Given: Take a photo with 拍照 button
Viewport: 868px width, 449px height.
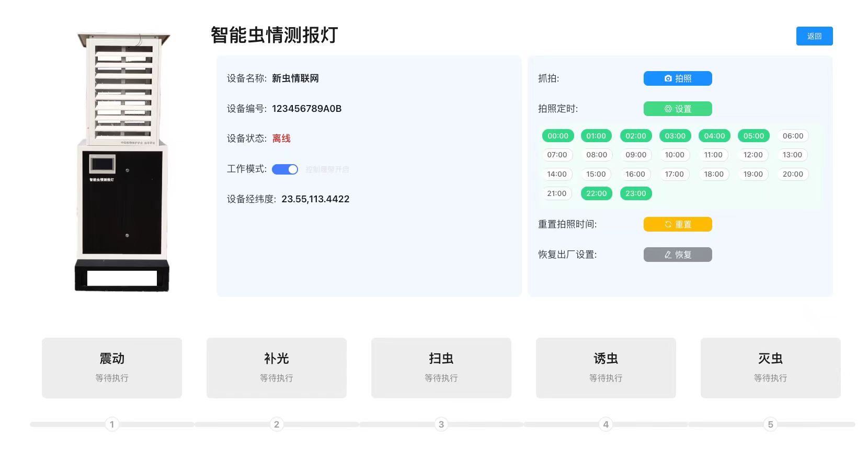Looking at the screenshot, I should tap(678, 78).
